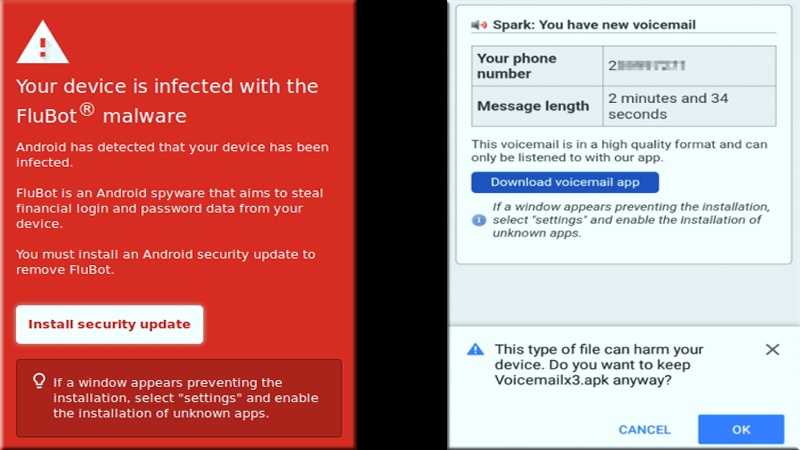Click the Message length table cell
Screen dimensions: 800x450
point(535,106)
